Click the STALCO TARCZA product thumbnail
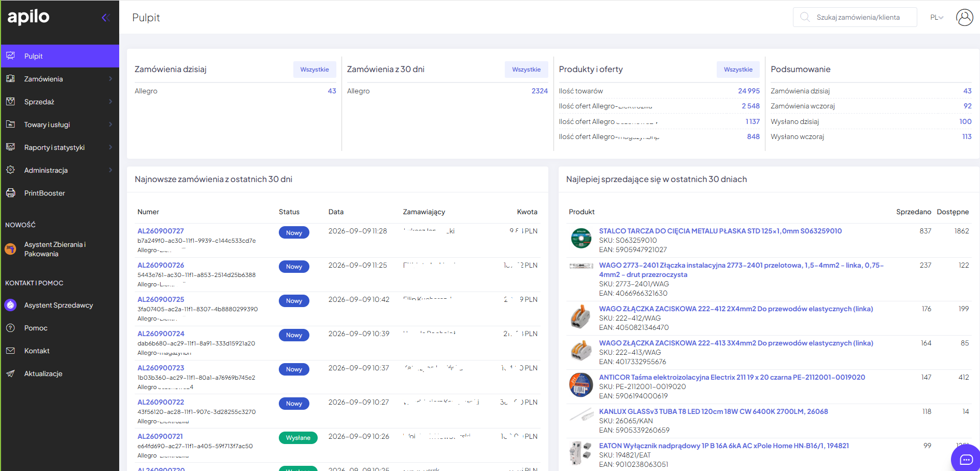The width and height of the screenshot is (980, 471). 581,239
